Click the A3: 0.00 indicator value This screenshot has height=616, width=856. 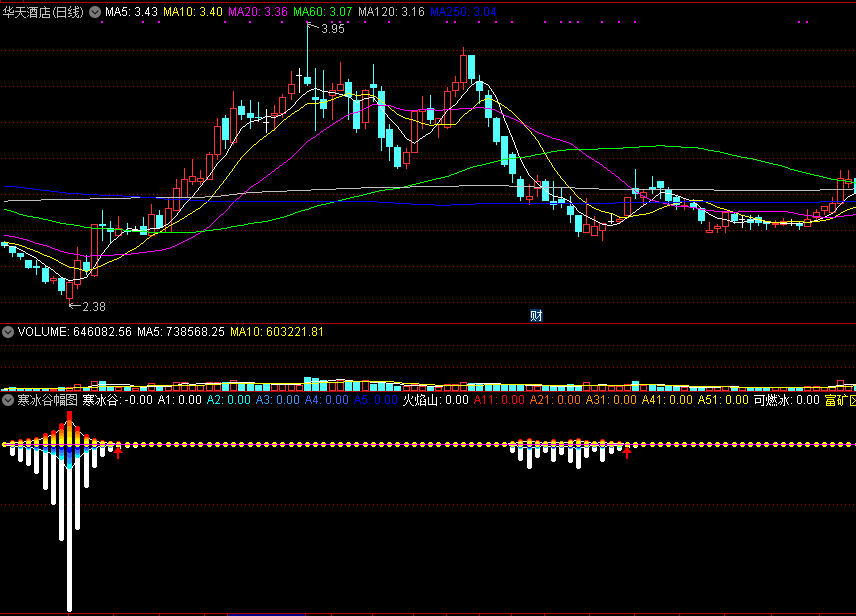coord(278,400)
